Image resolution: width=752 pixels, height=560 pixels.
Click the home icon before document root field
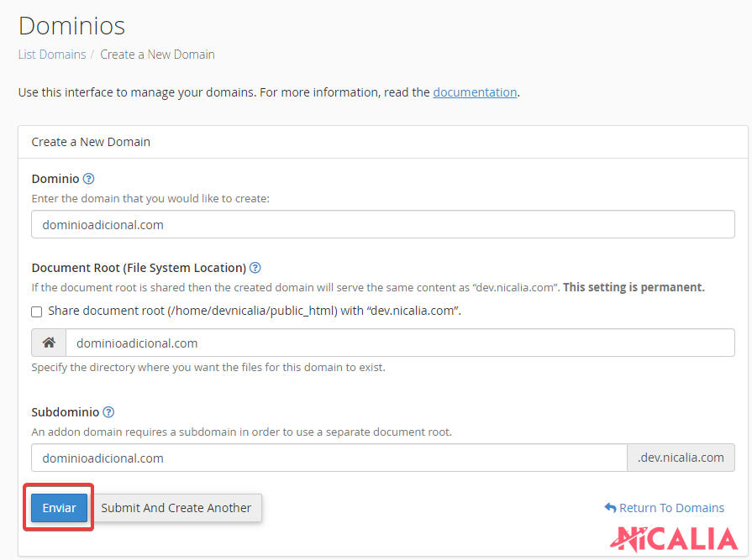[x=49, y=343]
